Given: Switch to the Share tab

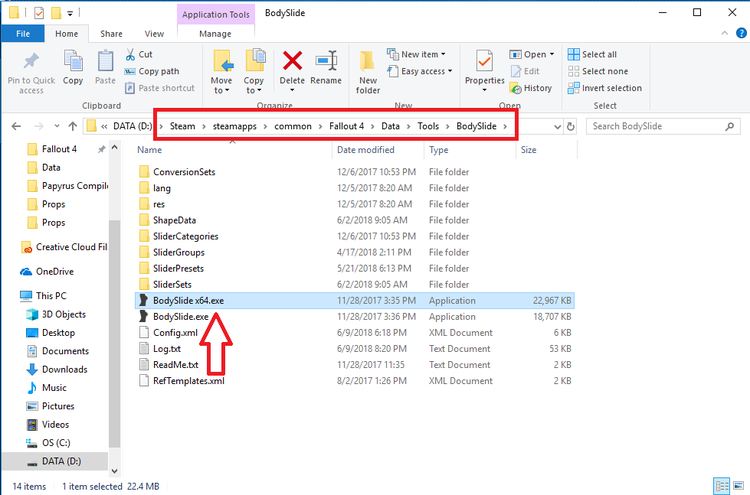Looking at the screenshot, I should tap(111, 33).
